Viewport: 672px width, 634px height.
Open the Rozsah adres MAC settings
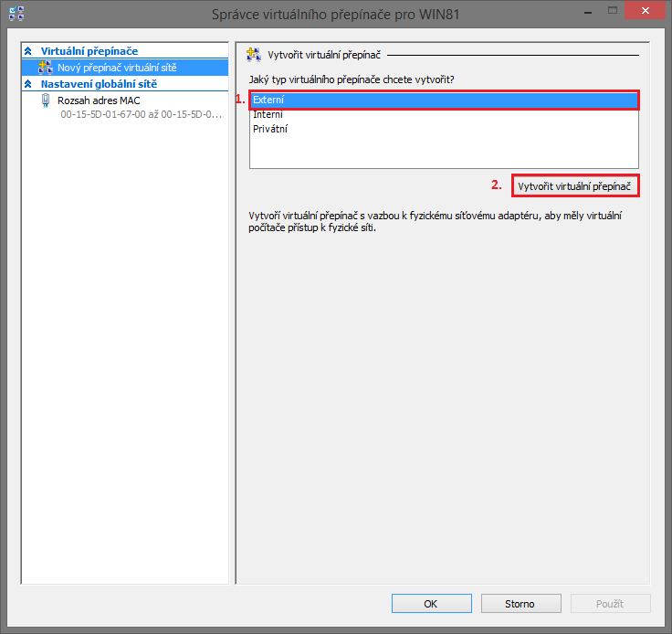coord(99,100)
